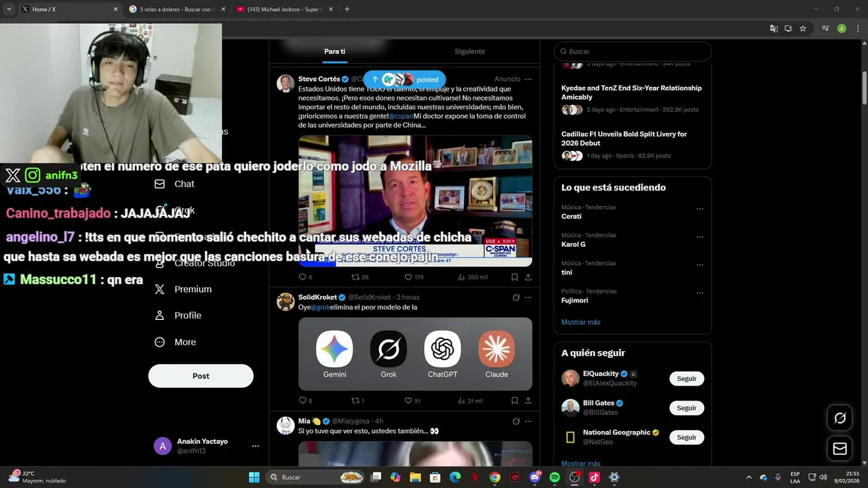Open more options on SolidKroket post
Screen dimensions: 868x488
tap(528, 298)
